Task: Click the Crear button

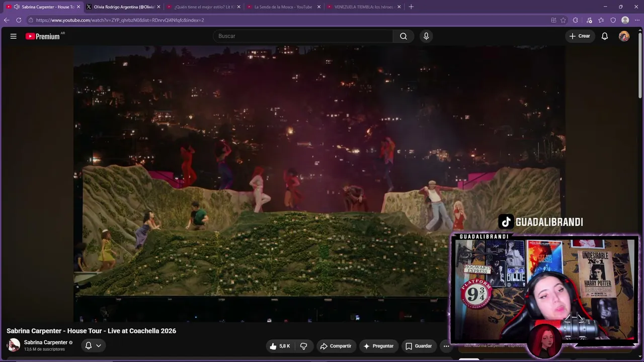Action: pos(580,36)
